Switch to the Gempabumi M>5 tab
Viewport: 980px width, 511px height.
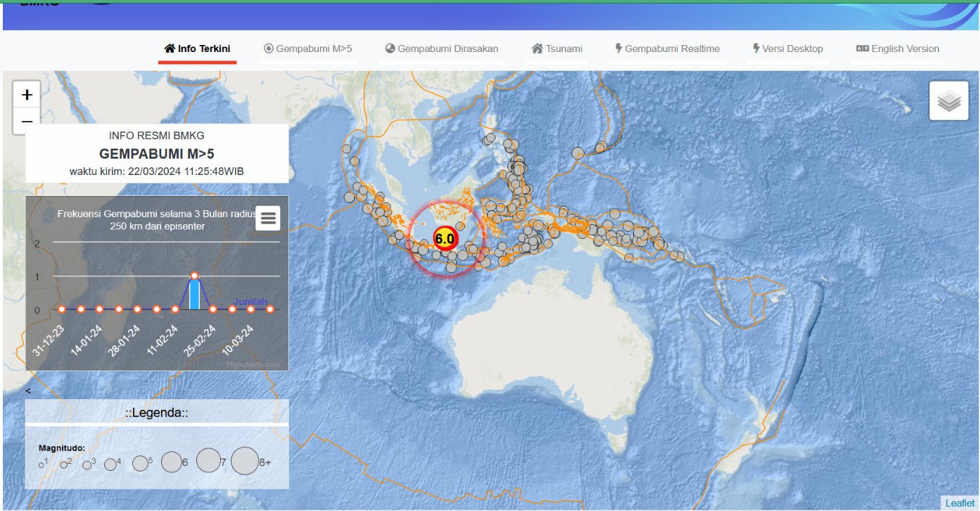[x=313, y=48]
